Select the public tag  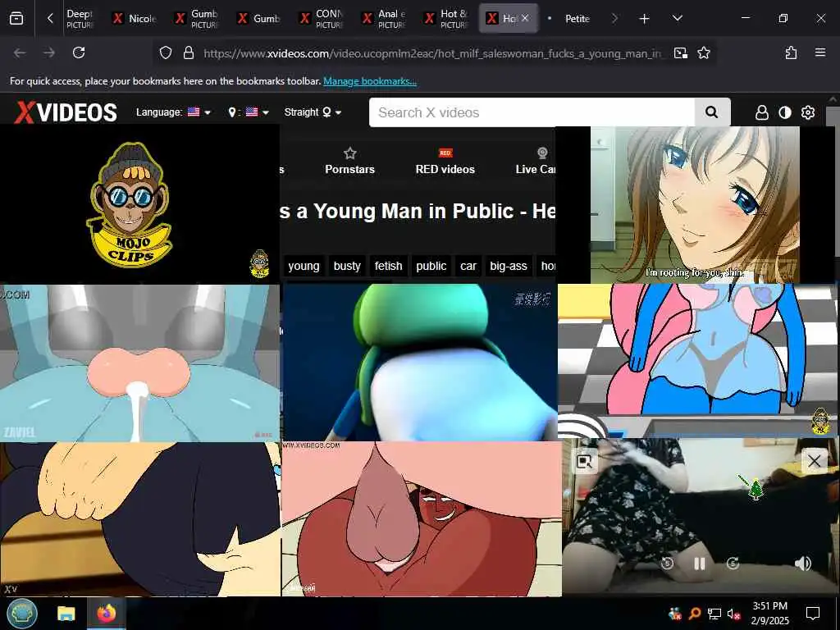click(431, 267)
